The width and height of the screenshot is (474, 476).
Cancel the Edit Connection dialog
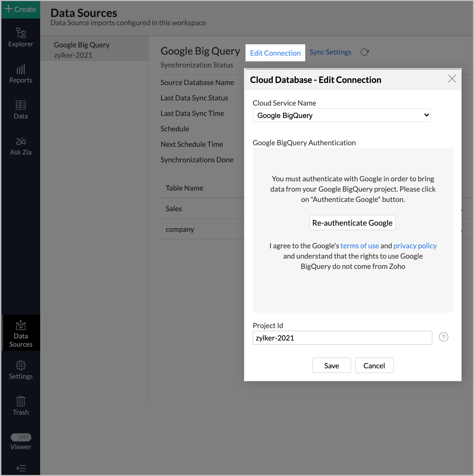click(374, 365)
